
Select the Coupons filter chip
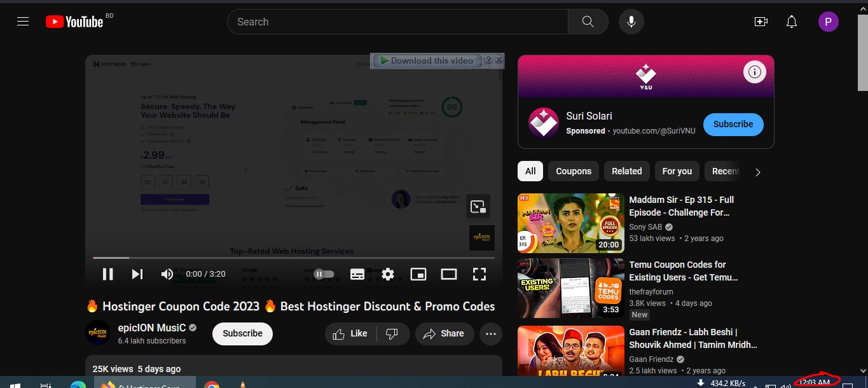click(574, 171)
